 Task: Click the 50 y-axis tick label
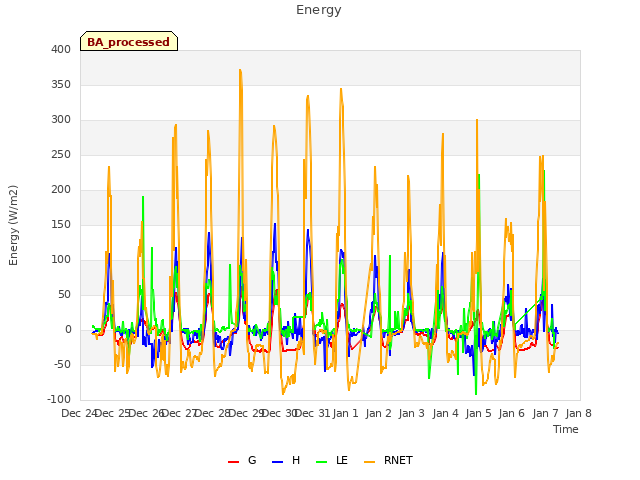(x=64, y=295)
